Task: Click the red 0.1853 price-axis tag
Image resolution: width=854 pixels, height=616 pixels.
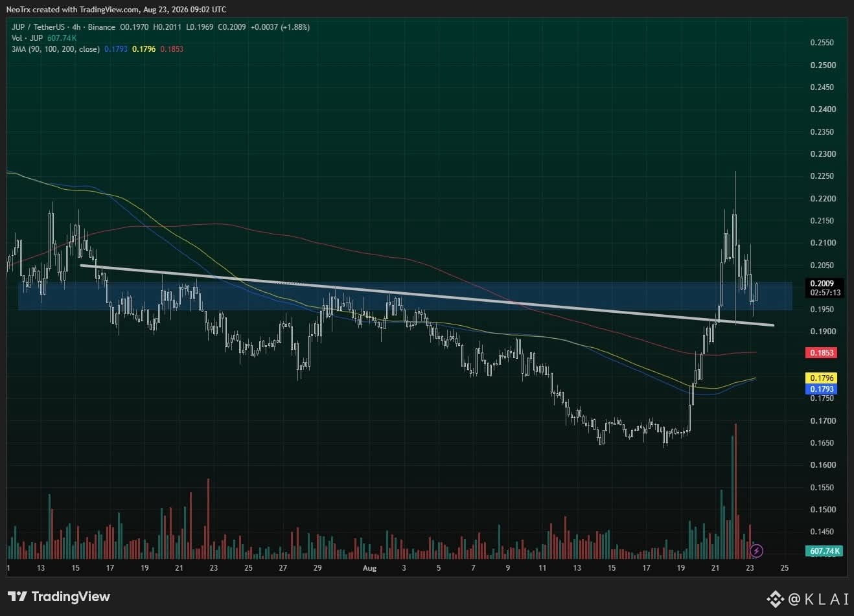Action: click(820, 353)
